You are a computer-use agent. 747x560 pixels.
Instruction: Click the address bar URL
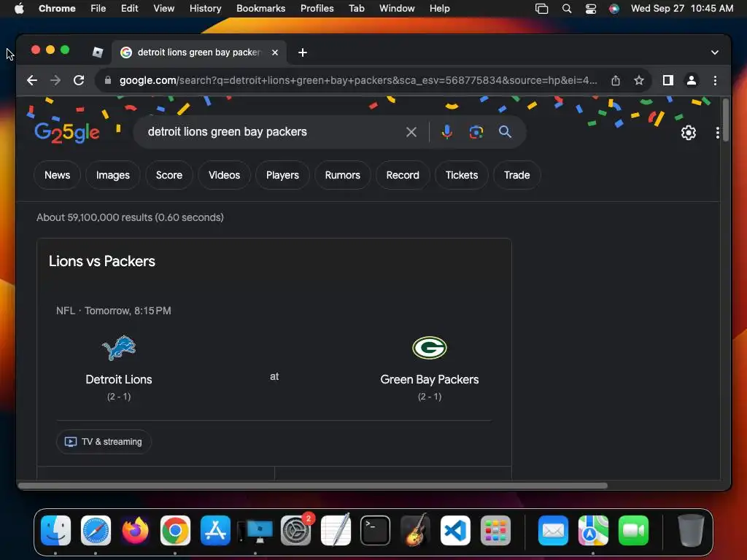pyautogui.click(x=358, y=80)
